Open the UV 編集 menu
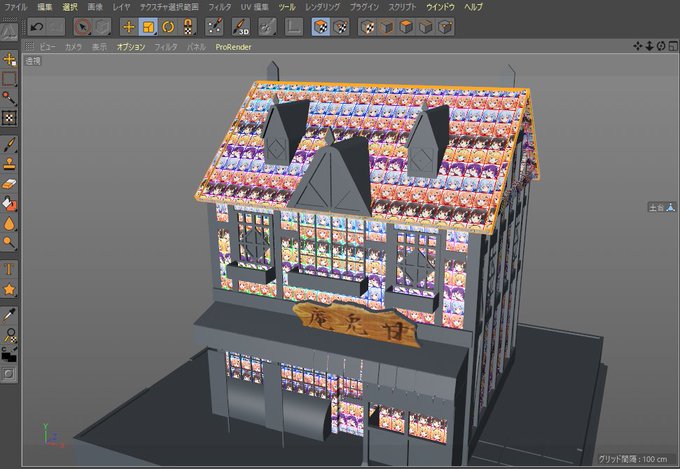 [x=255, y=7]
